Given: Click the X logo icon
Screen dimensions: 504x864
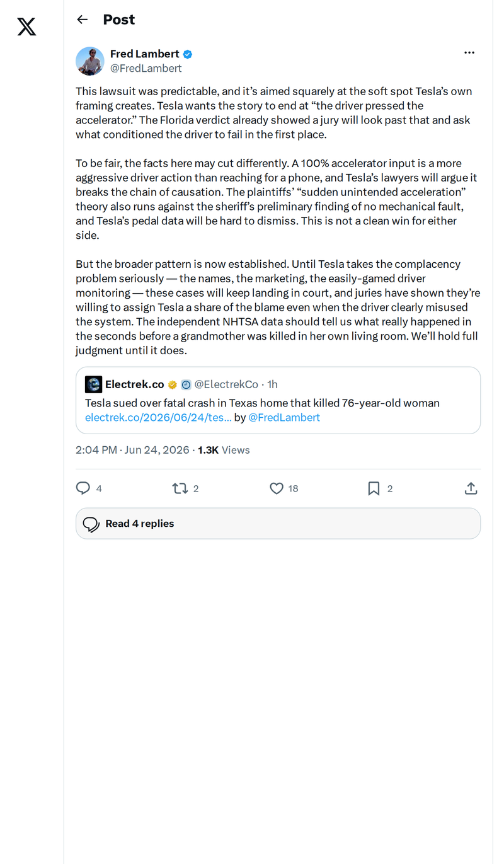Looking at the screenshot, I should pos(26,26).
